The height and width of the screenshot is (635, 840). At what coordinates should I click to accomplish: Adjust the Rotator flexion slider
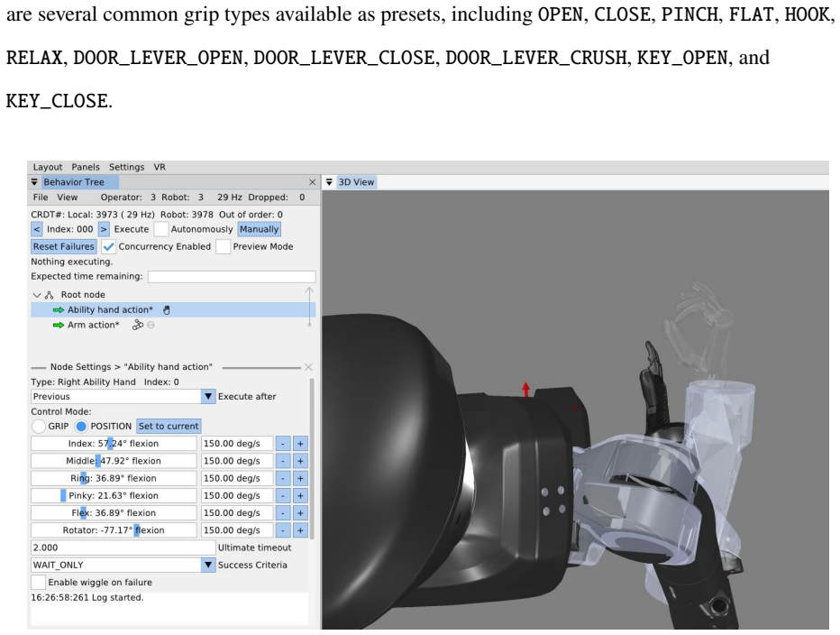point(114,530)
